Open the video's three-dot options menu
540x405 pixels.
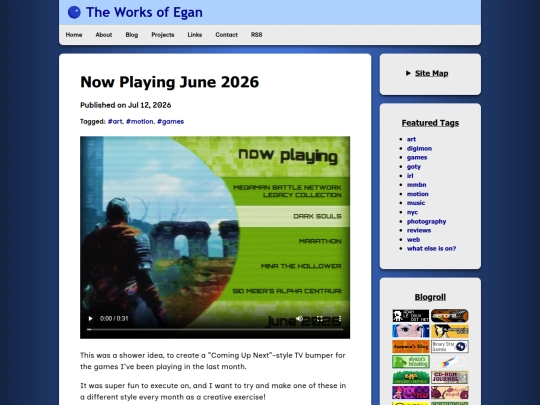click(340, 319)
